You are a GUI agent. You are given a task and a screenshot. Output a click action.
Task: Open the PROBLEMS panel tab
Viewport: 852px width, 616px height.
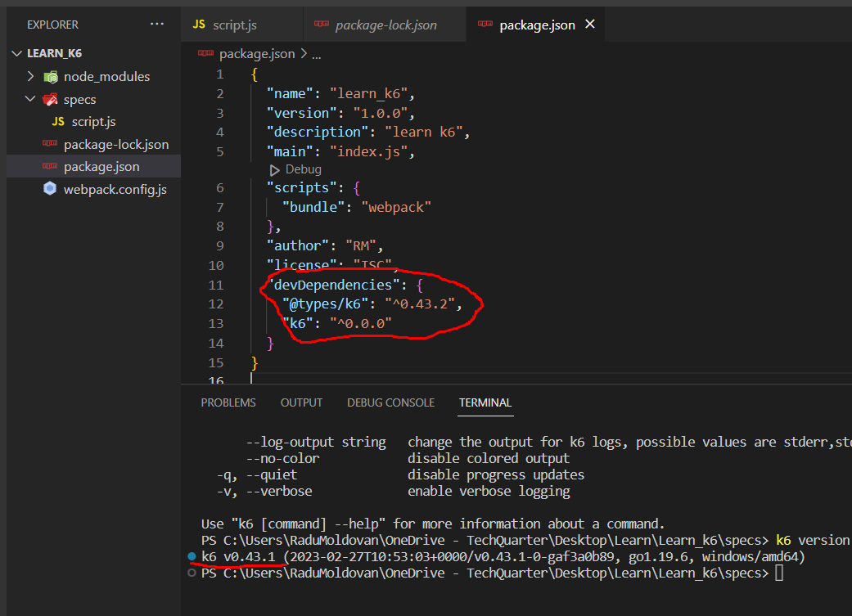tap(228, 402)
